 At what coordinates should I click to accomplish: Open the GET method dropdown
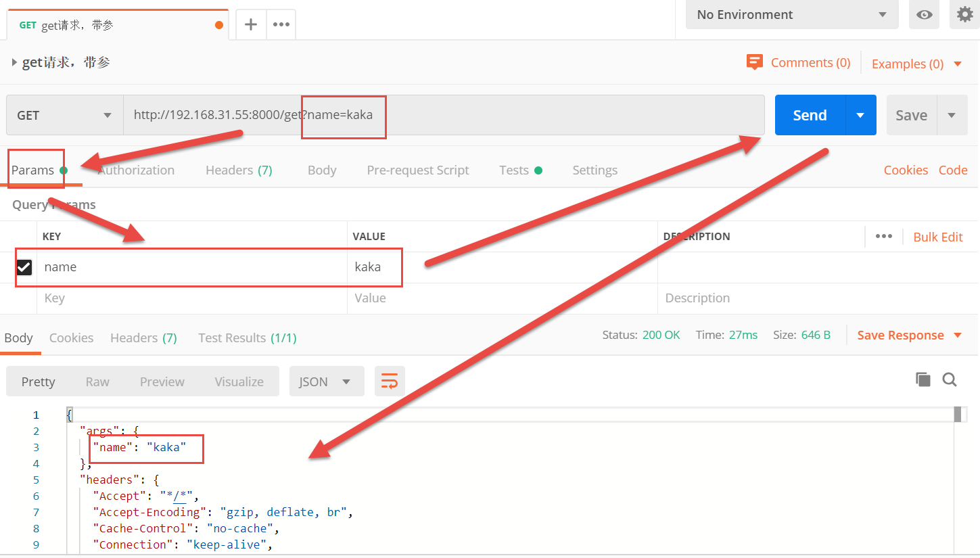coord(65,116)
